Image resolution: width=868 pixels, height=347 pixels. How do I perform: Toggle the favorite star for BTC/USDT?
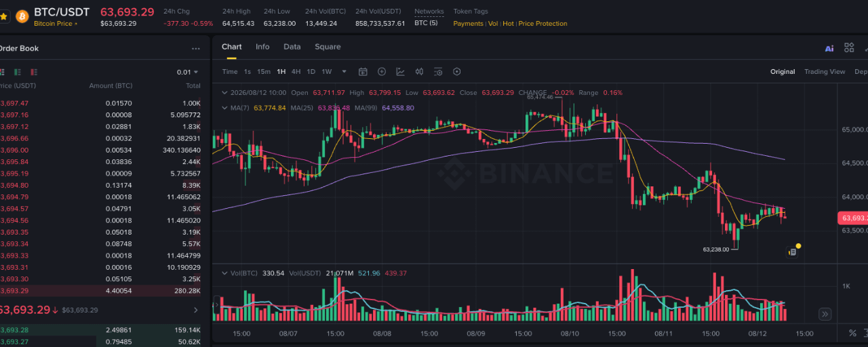[x=3, y=16]
